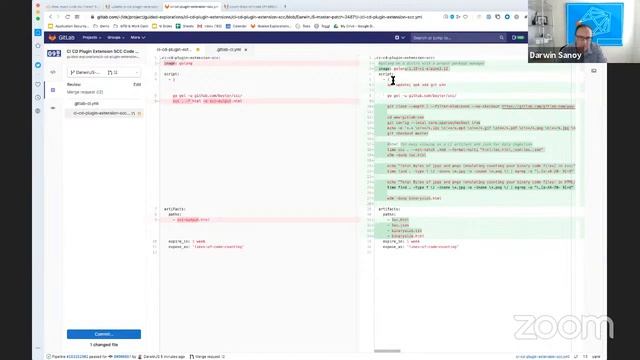The image size is (640, 360).
Task: Click the pipeline number link in status bar
Action: tap(77, 357)
